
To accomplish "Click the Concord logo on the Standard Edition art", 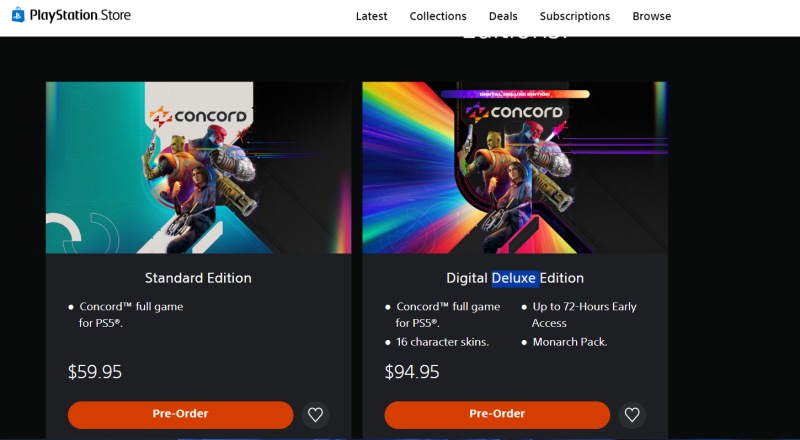I will click(199, 113).
